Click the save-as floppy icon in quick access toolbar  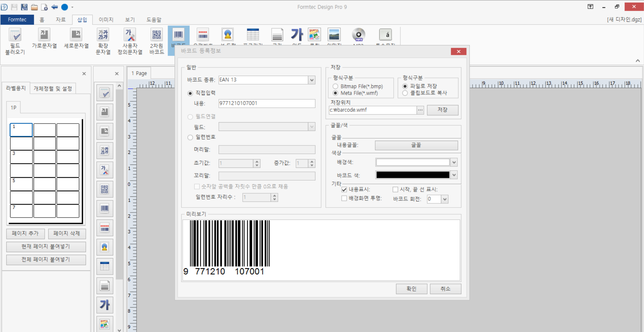(24, 7)
